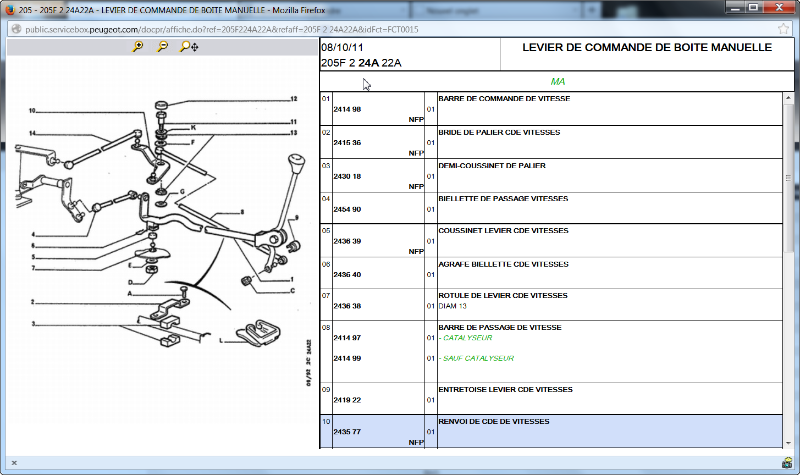Click the green SAUF CATALYSEUR note
This screenshot has width=800, height=475.
coord(476,358)
